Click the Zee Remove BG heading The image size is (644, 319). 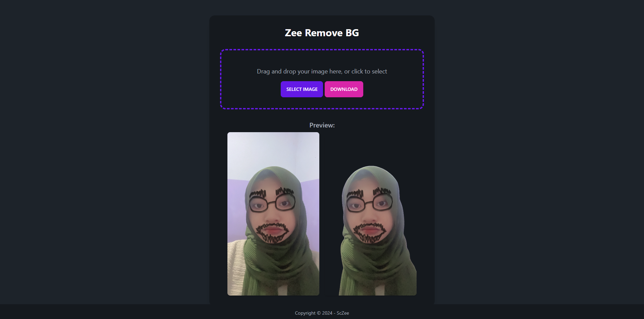322,33
